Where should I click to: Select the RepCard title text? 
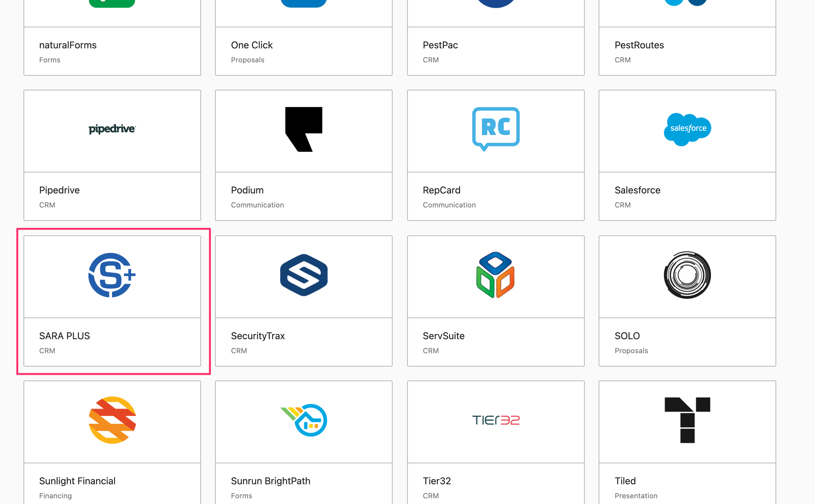coord(442,190)
